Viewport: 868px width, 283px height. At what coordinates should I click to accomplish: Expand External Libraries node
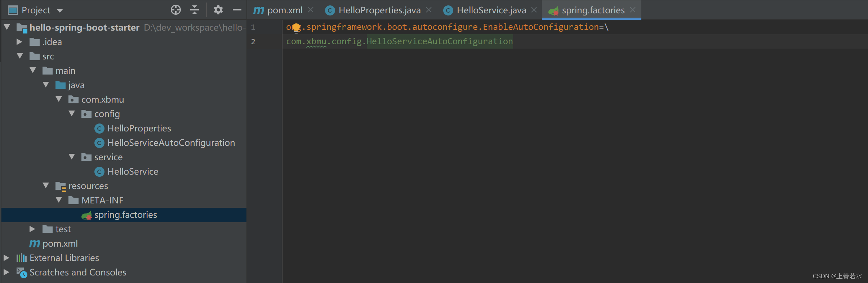coord(6,258)
